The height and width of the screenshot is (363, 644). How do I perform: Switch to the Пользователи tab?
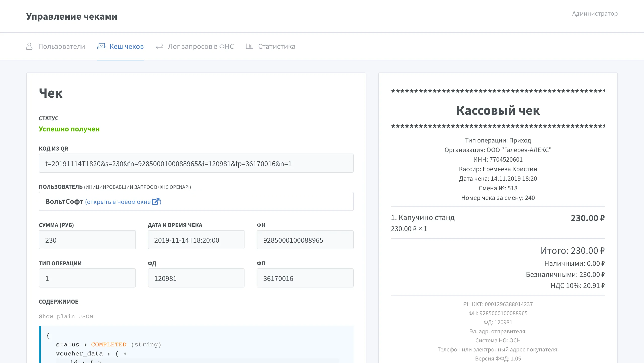pos(62,46)
